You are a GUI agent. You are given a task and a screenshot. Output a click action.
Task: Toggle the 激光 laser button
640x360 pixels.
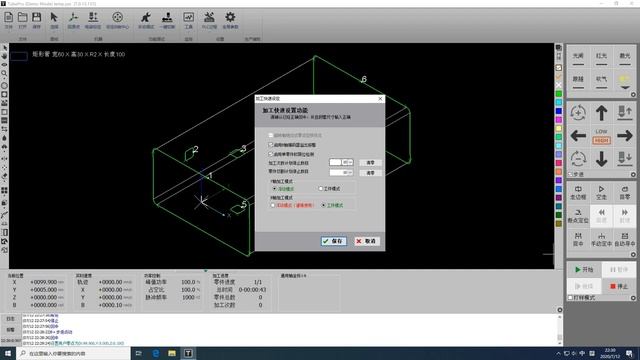coord(624,58)
